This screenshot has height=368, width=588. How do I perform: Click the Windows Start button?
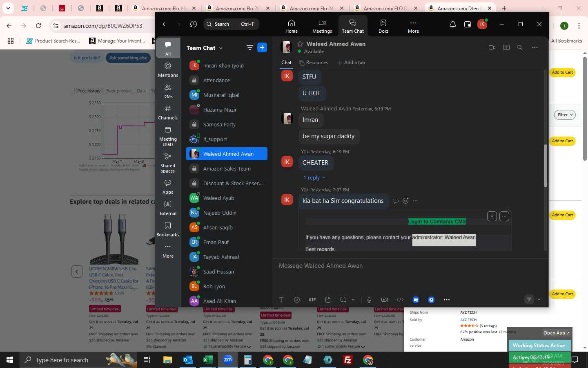[x=10, y=360]
